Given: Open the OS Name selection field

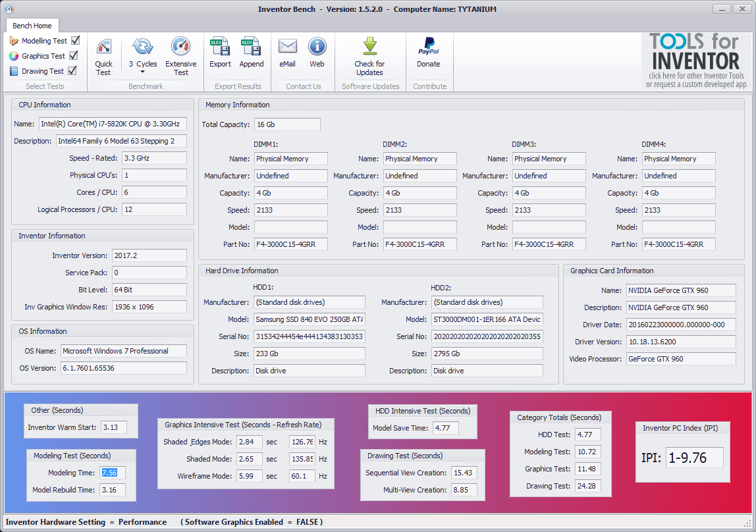Looking at the screenshot, I should click(x=123, y=352).
